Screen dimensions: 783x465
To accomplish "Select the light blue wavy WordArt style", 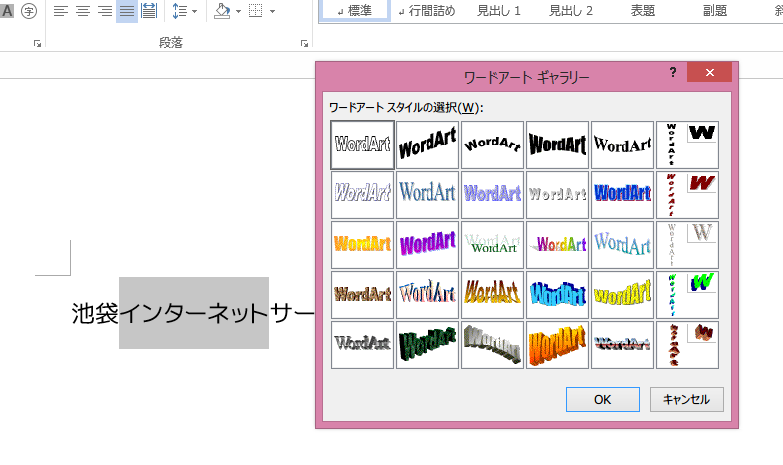I will pos(622,245).
